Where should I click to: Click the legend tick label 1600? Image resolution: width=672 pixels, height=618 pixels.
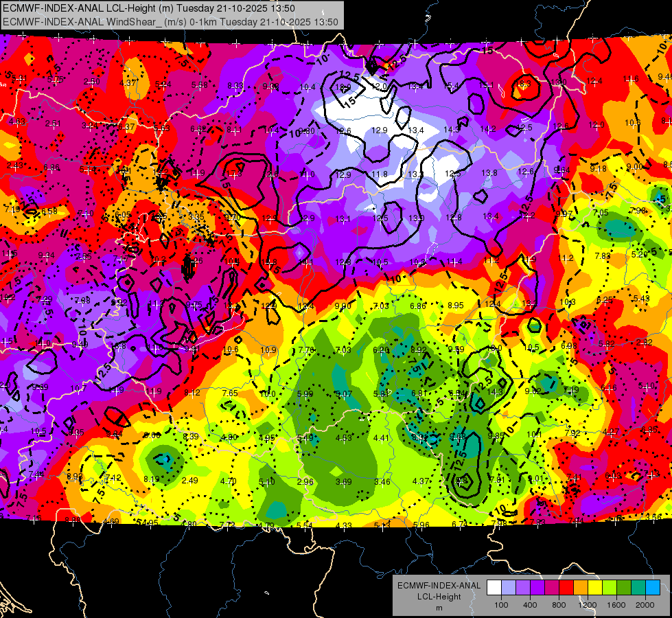tap(616, 605)
